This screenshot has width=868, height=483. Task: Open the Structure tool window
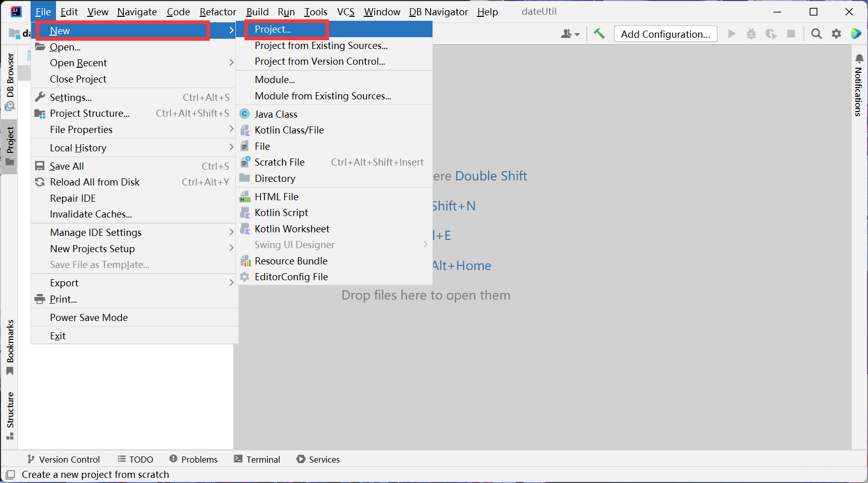click(x=10, y=415)
